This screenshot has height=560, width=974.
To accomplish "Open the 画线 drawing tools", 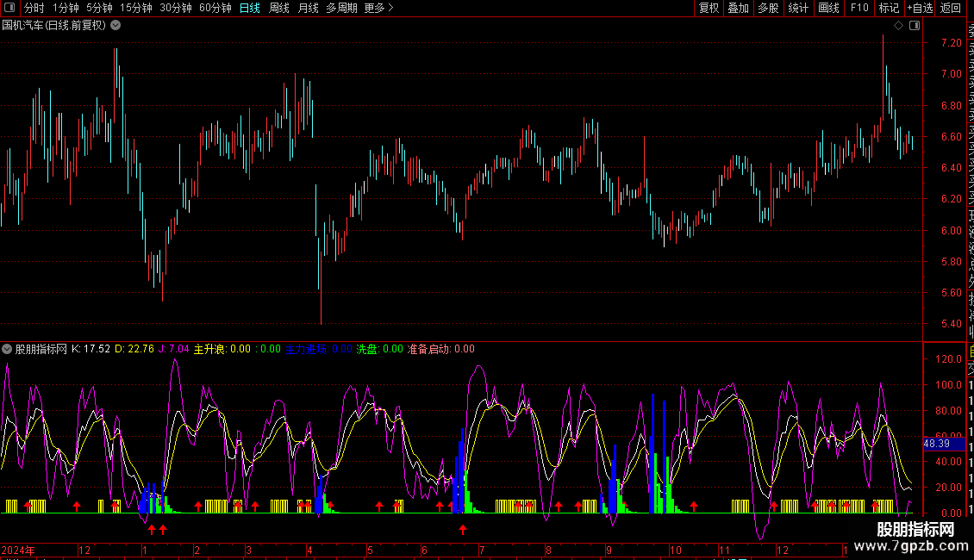I will [x=828, y=9].
